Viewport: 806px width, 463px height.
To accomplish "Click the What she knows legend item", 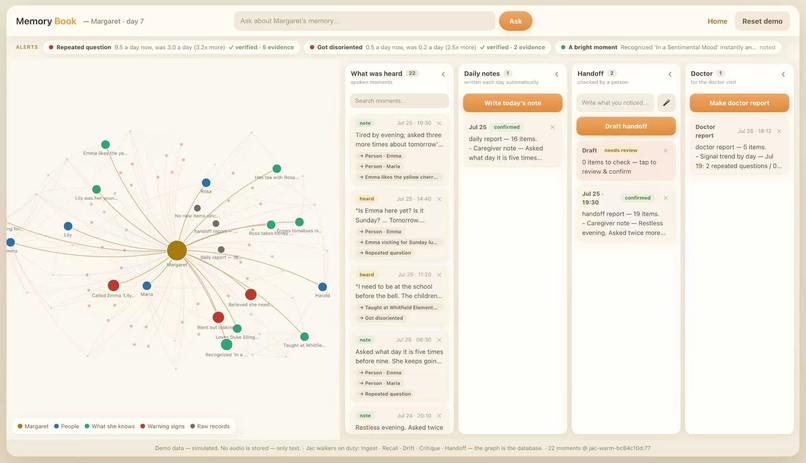I will tap(109, 427).
